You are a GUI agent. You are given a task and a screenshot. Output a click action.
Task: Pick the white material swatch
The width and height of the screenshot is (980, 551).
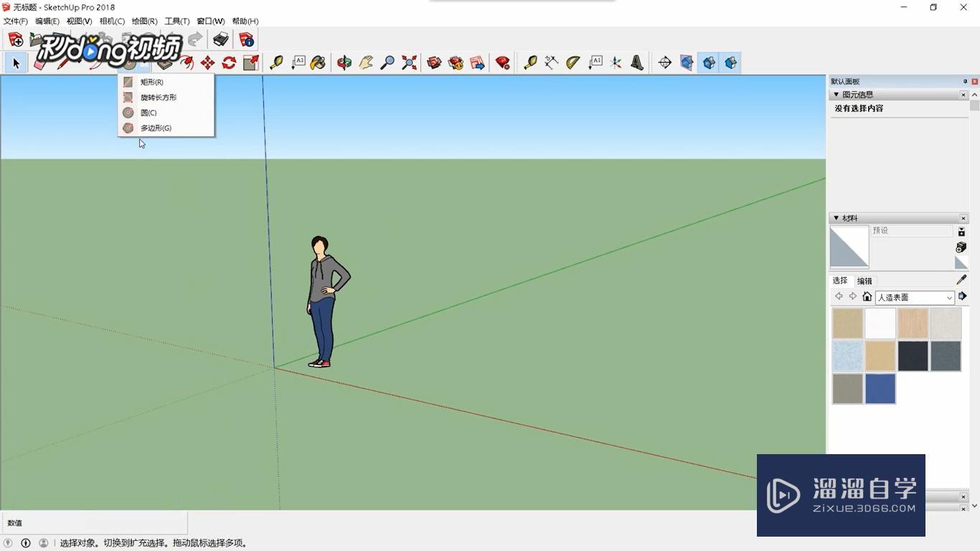[x=880, y=324]
